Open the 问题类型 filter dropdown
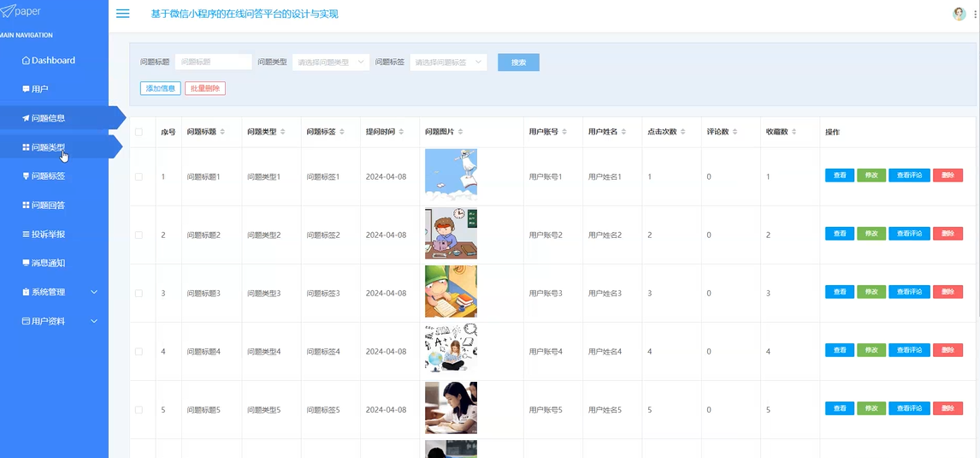The height and width of the screenshot is (458, 980). click(x=331, y=62)
